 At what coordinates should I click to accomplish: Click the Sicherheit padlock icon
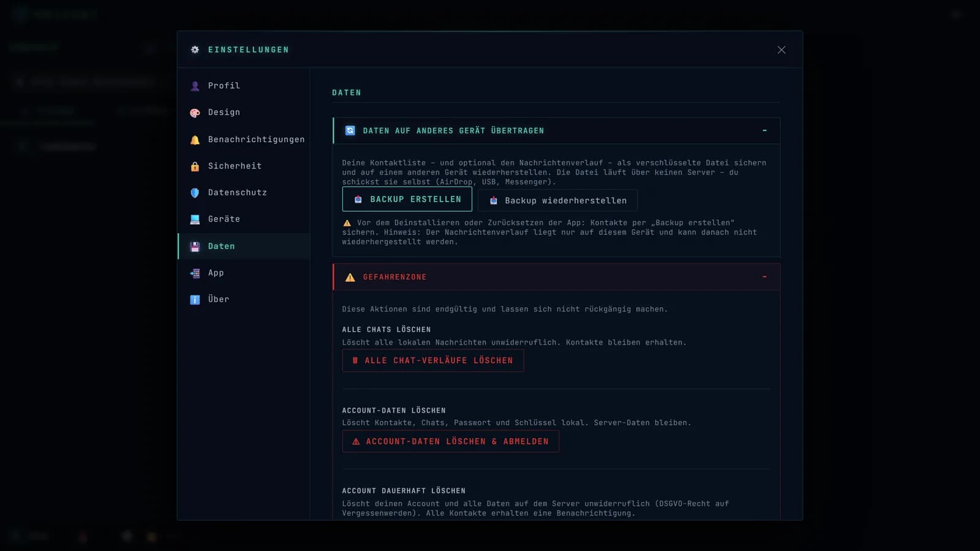coord(195,166)
